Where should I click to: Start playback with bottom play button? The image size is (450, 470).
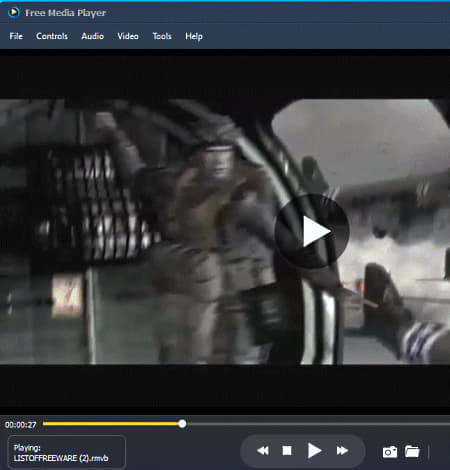(314, 451)
